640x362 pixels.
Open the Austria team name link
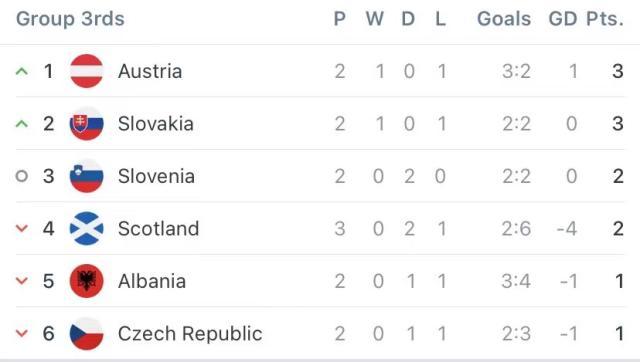tap(150, 71)
